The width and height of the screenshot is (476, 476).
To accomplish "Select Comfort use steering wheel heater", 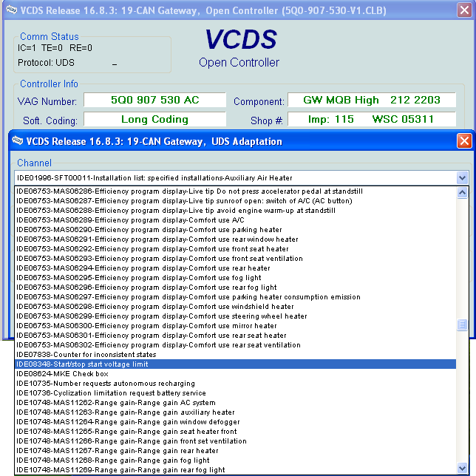I will (x=235, y=316).
